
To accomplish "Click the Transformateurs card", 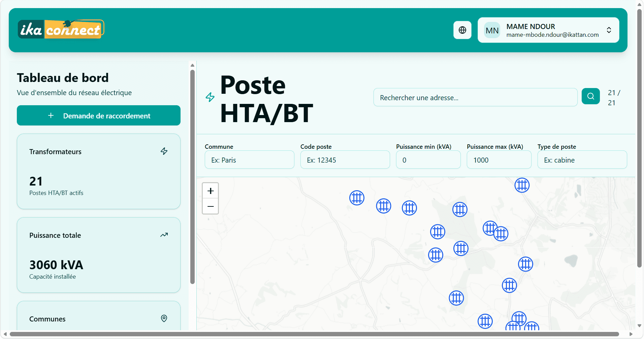I will pyautogui.click(x=99, y=171).
